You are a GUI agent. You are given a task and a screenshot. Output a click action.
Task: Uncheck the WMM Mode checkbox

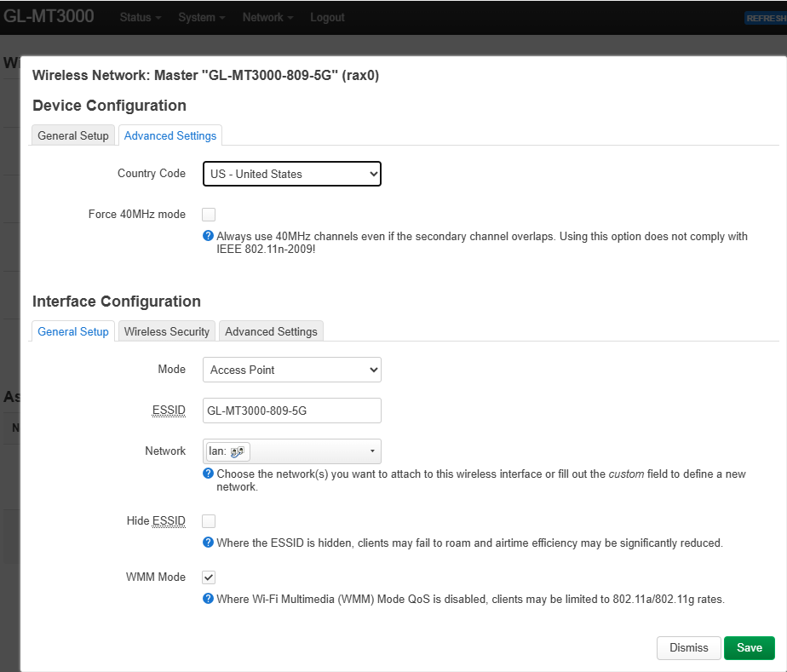209,577
